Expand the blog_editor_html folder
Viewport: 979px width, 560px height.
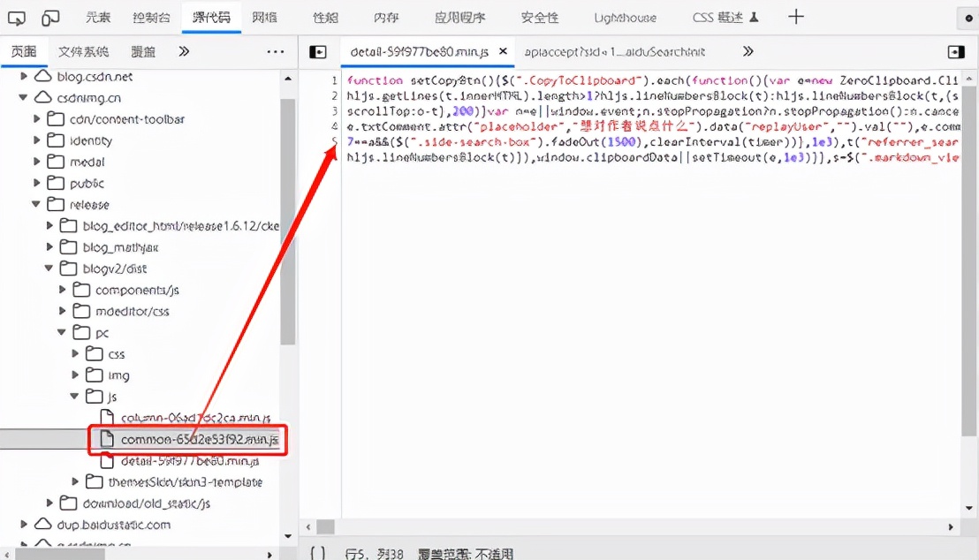tap(50, 225)
